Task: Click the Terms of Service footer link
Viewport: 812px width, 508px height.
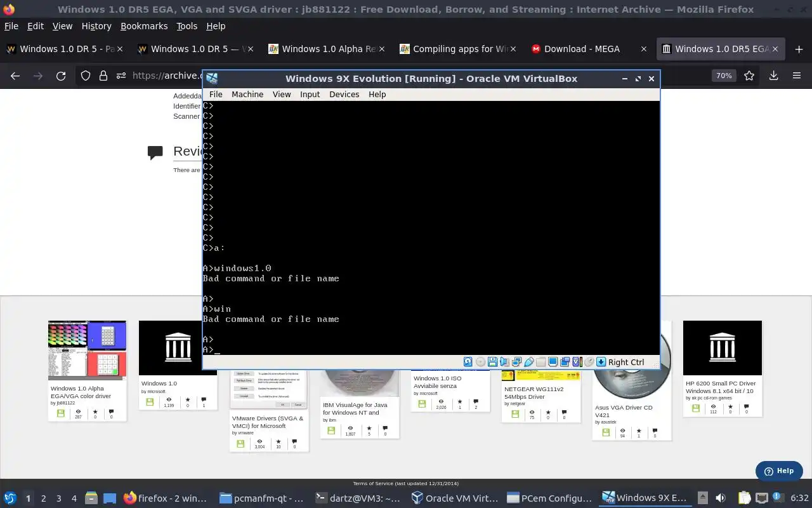Action: (x=406, y=484)
